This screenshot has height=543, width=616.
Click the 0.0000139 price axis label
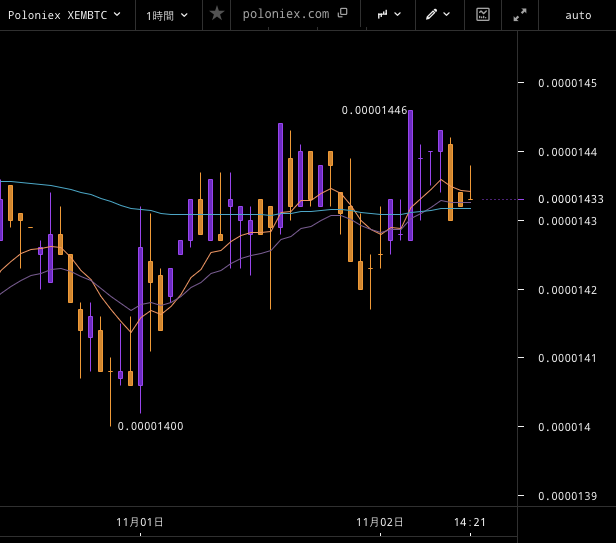pos(567,496)
